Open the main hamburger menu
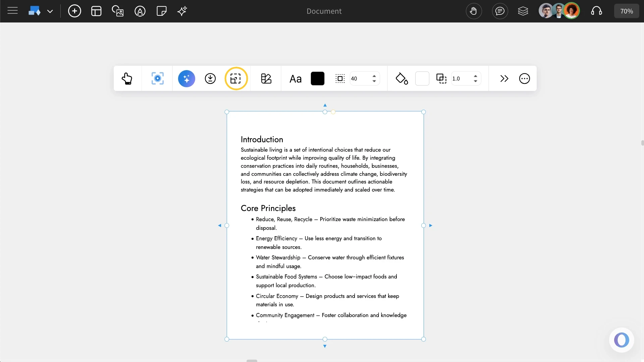 [13, 11]
